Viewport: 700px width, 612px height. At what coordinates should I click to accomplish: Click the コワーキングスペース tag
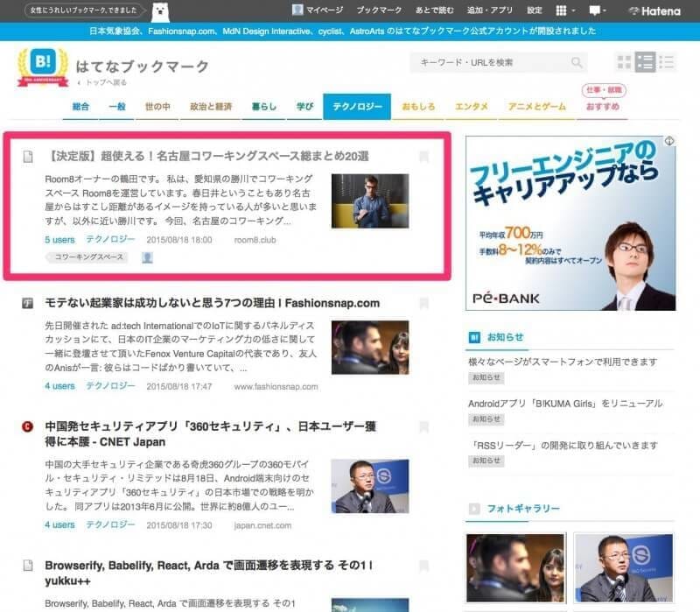click(x=86, y=257)
